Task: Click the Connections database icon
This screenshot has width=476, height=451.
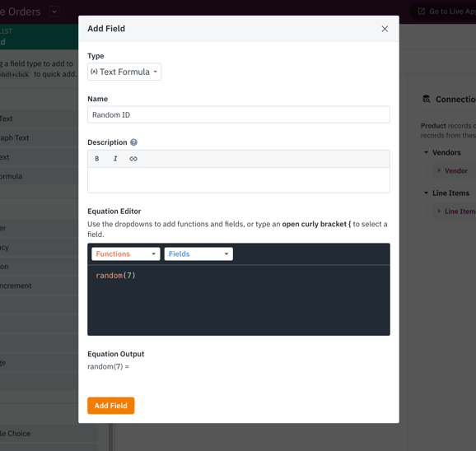Action: click(x=427, y=99)
